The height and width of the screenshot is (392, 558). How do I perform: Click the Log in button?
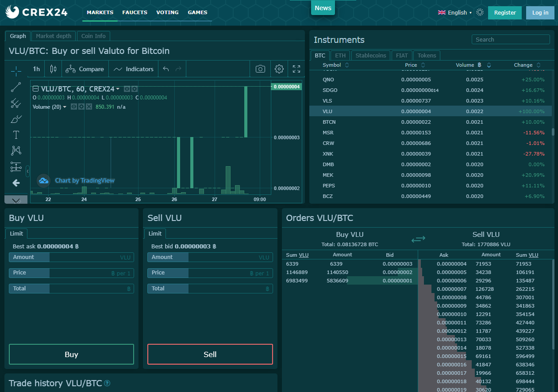click(540, 13)
